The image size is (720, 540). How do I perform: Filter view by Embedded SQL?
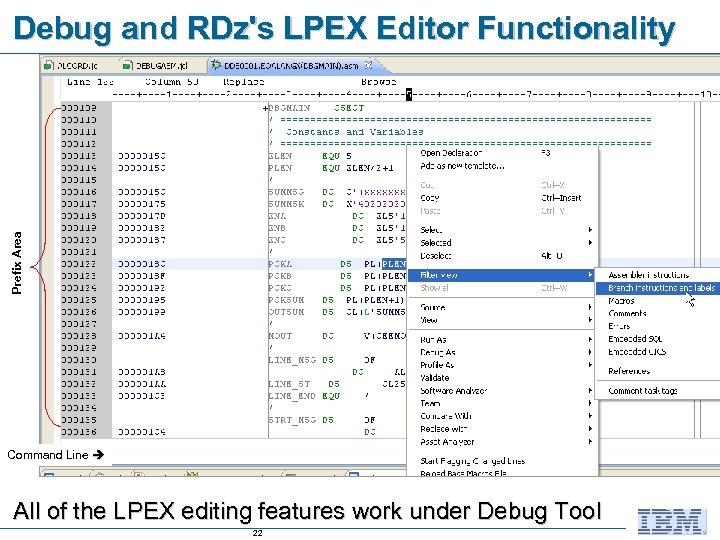[635, 339]
